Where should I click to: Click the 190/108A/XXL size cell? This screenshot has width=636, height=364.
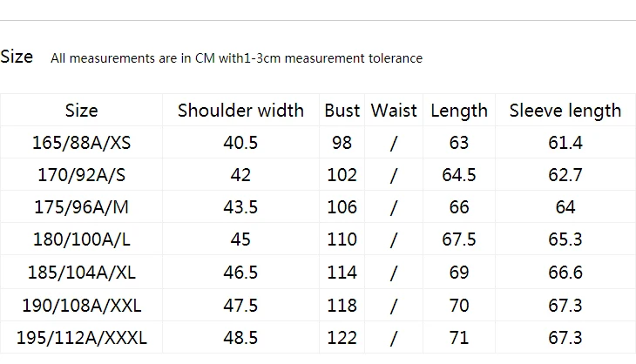click(x=82, y=306)
